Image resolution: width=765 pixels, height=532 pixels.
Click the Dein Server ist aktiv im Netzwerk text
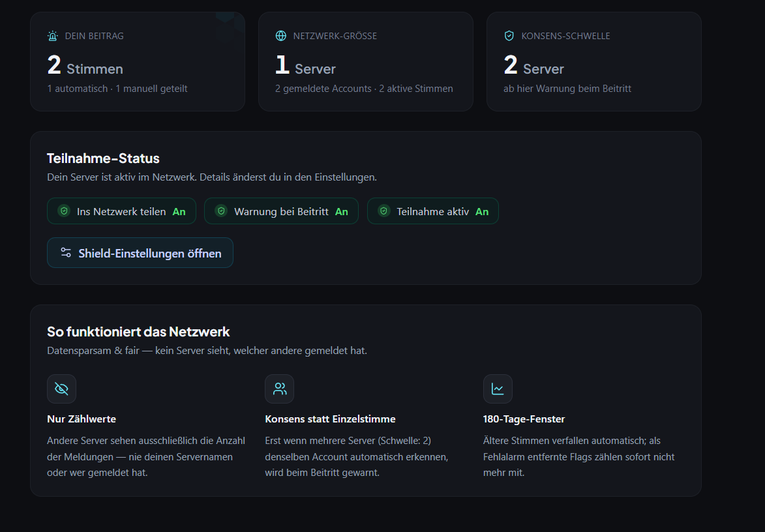pyautogui.click(x=212, y=177)
